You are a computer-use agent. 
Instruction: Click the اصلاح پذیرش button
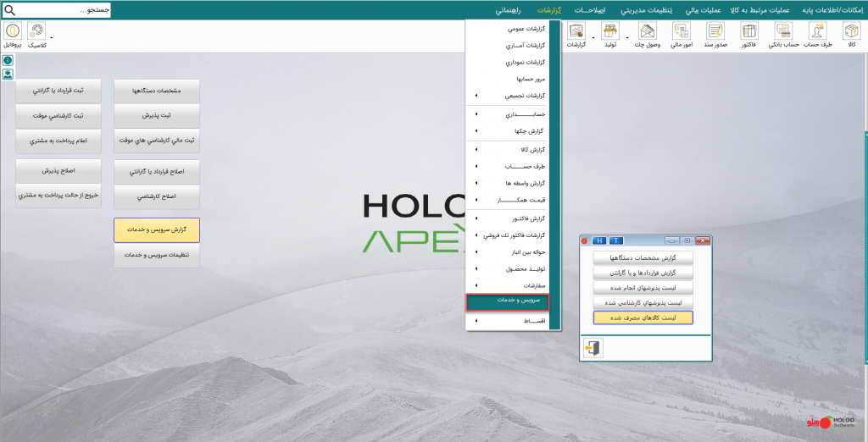58,171
